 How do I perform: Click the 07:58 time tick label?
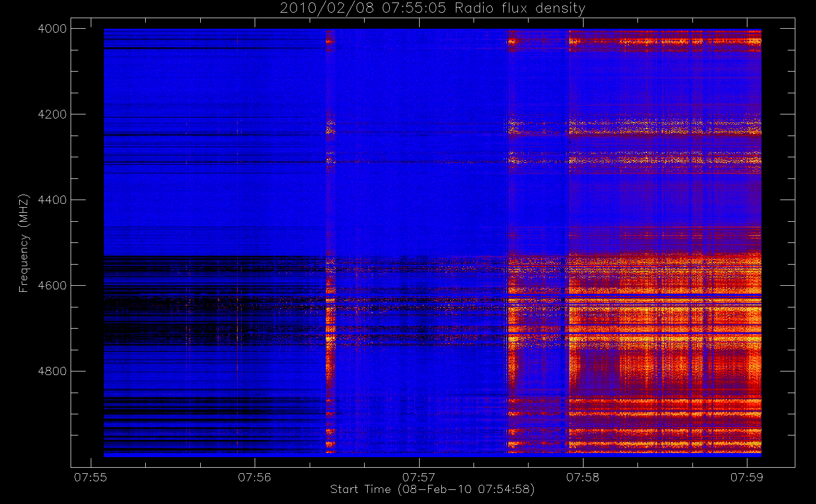point(582,478)
